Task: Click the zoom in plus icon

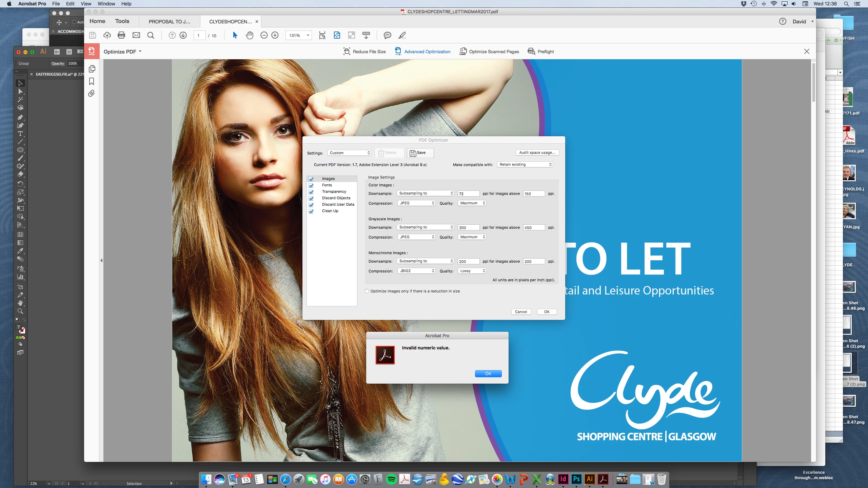Action: point(275,35)
